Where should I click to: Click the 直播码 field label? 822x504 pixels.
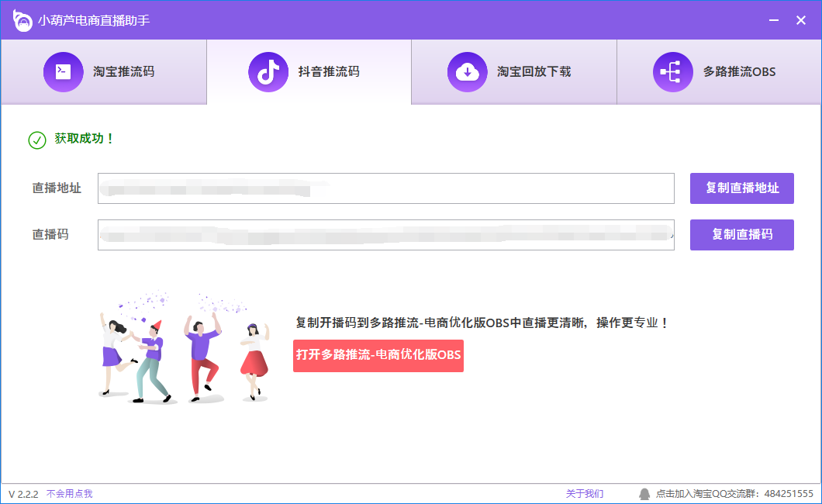pos(50,234)
